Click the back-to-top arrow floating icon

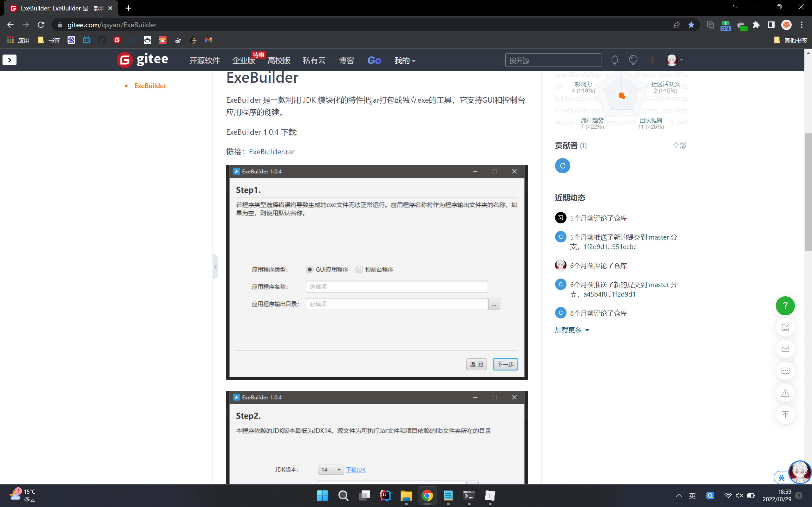(785, 415)
